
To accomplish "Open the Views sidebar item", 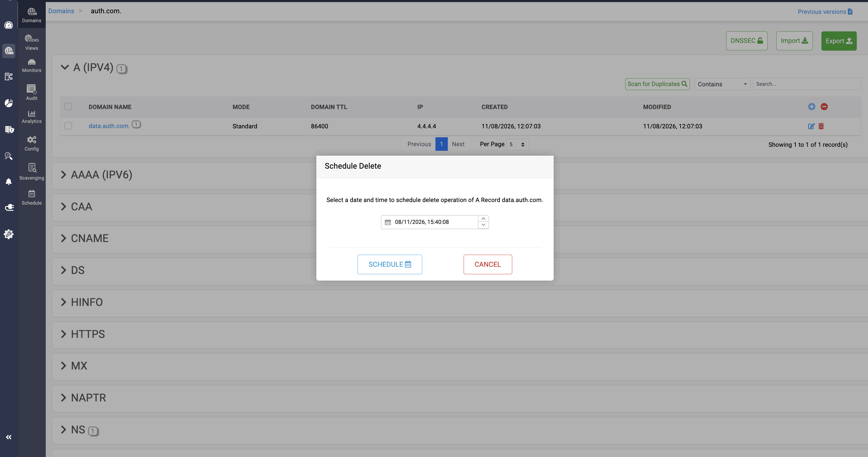I will pyautogui.click(x=32, y=43).
